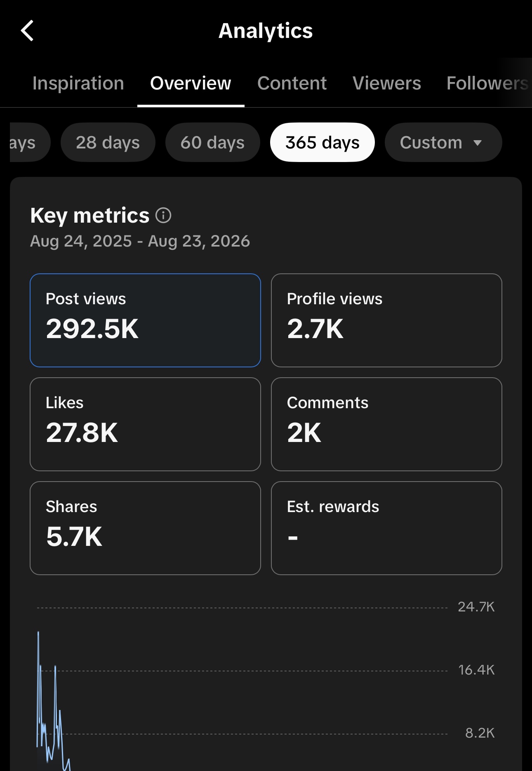532x771 pixels.
Task: Select the Post views metric card
Action: tap(145, 320)
